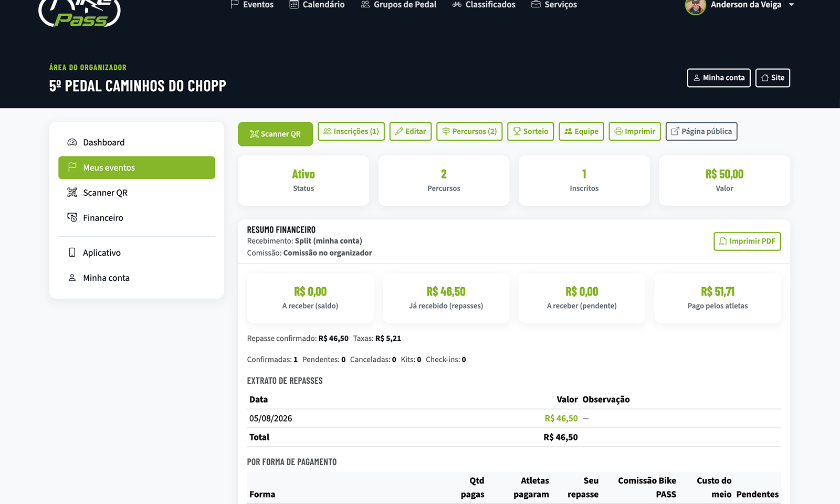Image resolution: width=840 pixels, height=504 pixels.
Task: Click the Imprimir printer button
Action: pos(635,131)
